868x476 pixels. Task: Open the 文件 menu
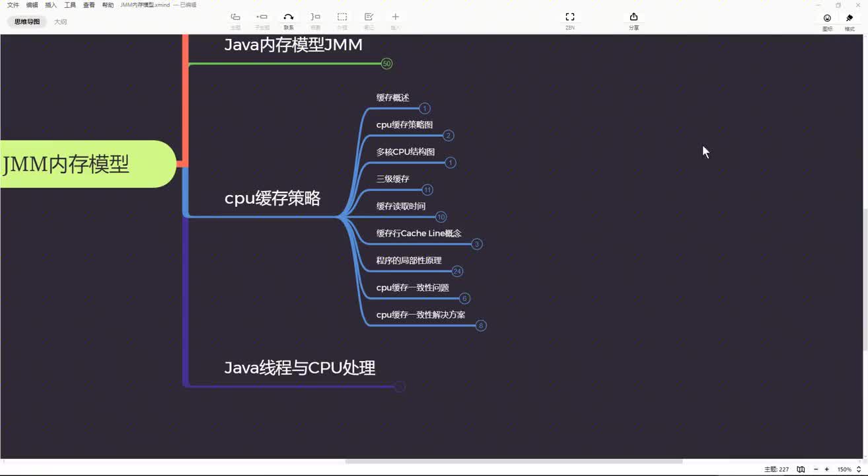click(13, 5)
